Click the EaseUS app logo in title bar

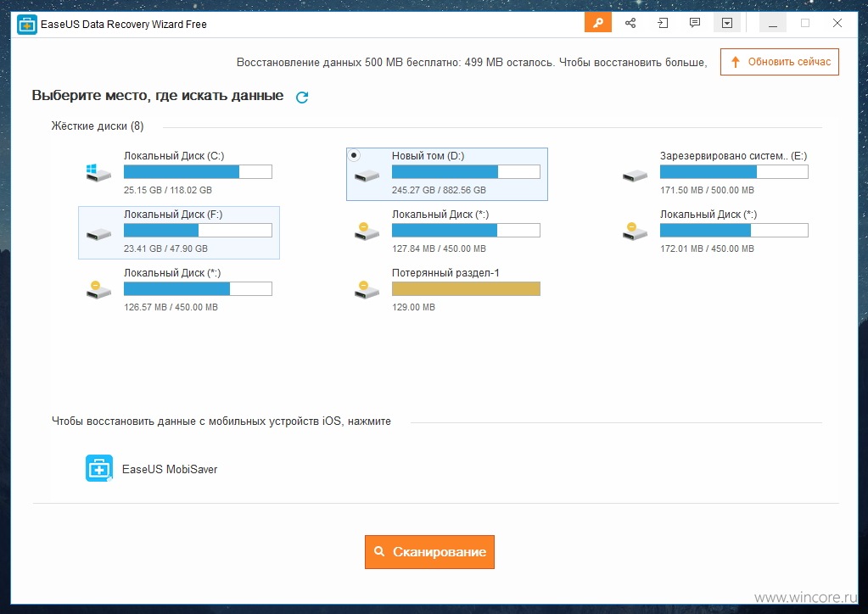tap(26, 25)
